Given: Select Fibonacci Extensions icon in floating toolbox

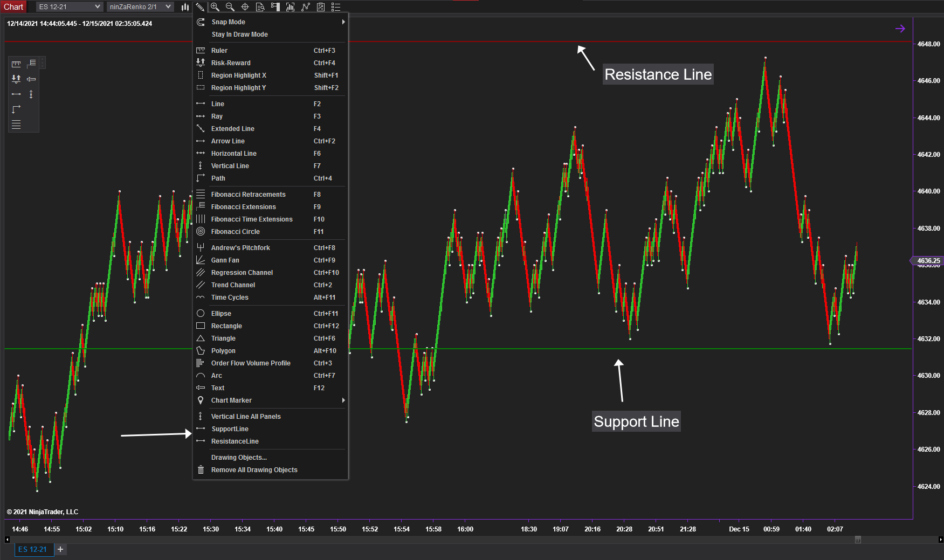Looking at the screenshot, I should pyautogui.click(x=31, y=64).
